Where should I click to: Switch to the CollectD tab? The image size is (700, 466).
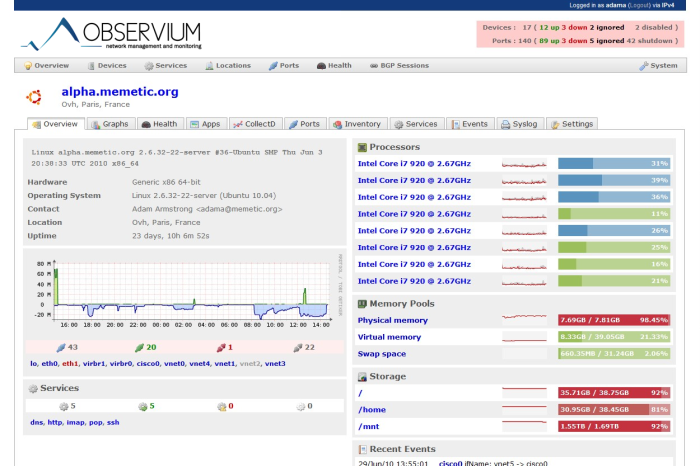click(x=255, y=124)
